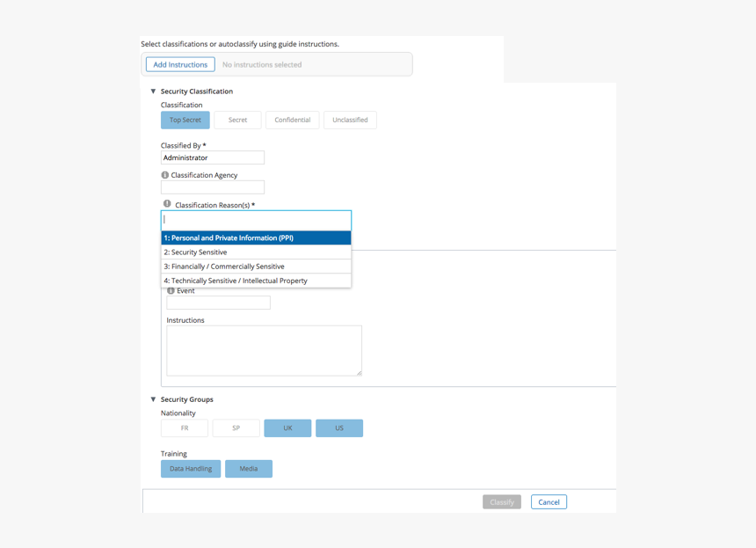Viewport: 756px width, 548px height.
Task: Click the Instructions text area
Action: pyautogui.click(x=265, y=351)
